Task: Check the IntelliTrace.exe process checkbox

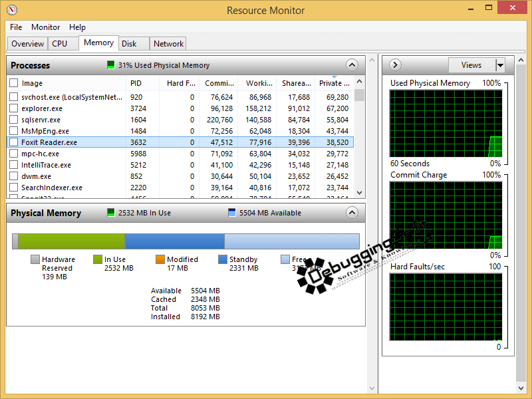Action: click(13, 165)
